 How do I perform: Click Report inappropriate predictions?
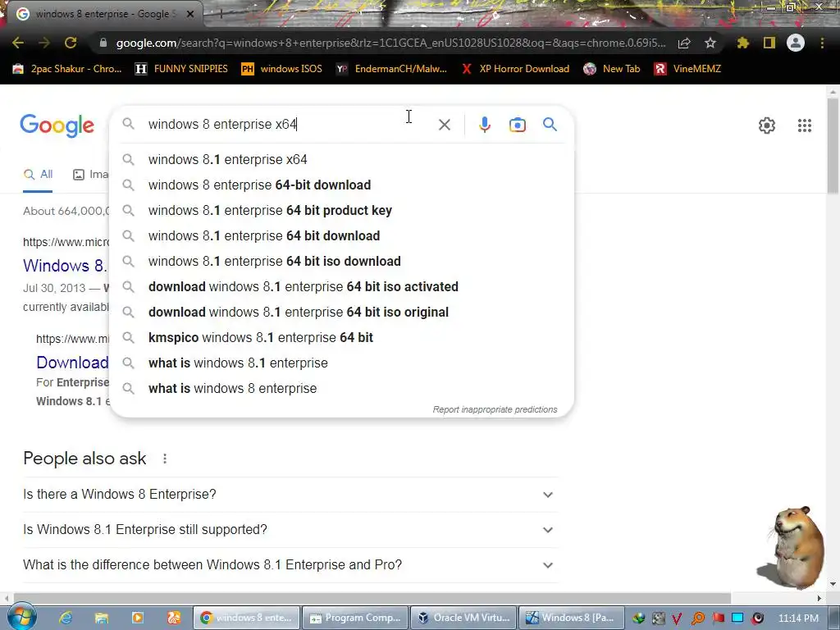point(495,410)
